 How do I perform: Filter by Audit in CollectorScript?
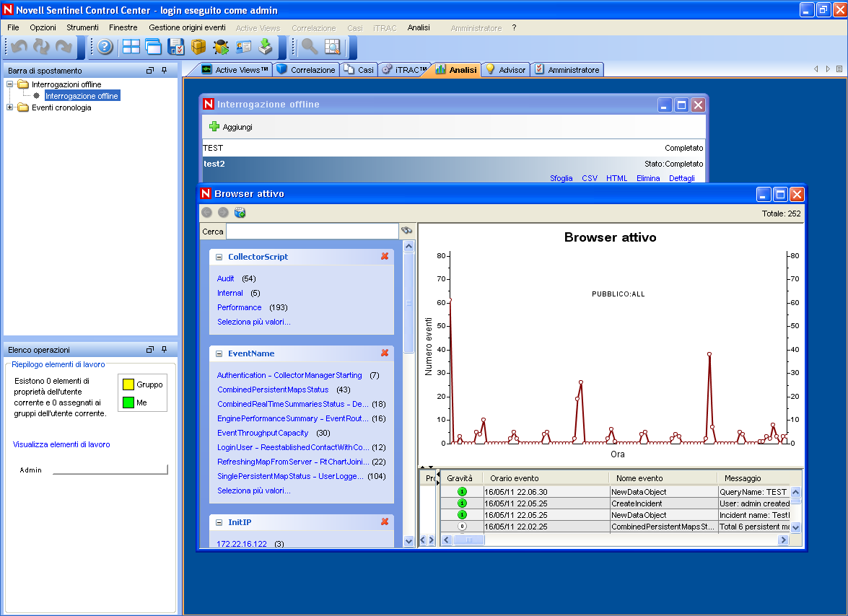(225, 279)
